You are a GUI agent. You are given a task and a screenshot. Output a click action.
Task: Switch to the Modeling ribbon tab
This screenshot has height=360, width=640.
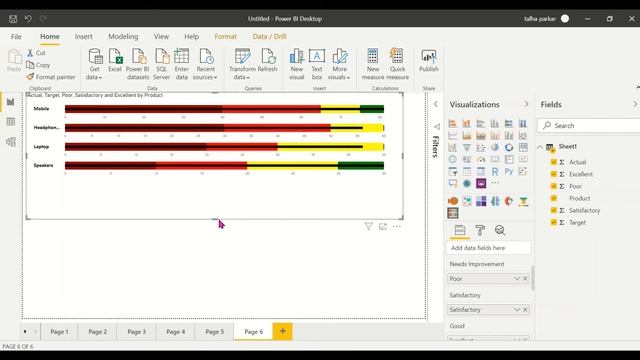click(x=123, y=37)
